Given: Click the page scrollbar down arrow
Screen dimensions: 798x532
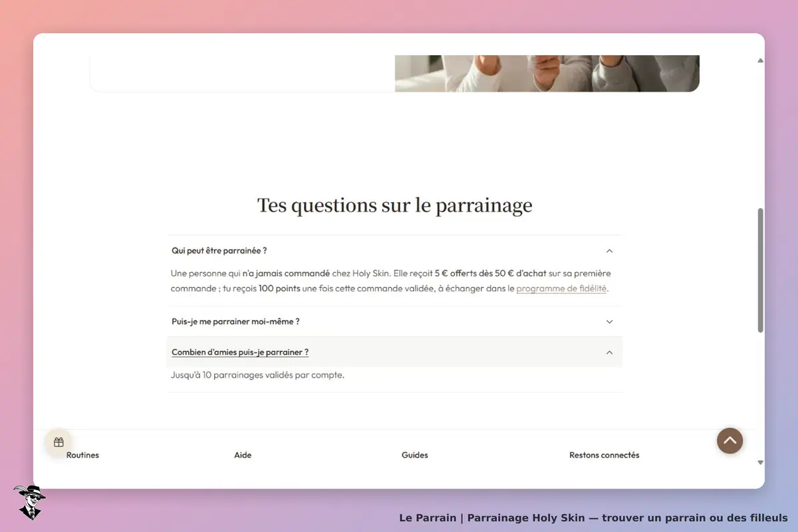Looking at the screenshot, I should point(761,462).
